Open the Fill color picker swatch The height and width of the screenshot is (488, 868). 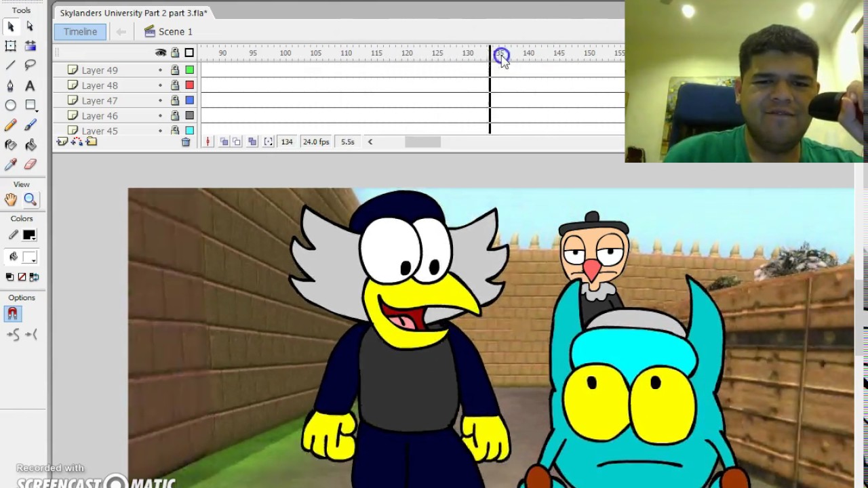[29, 257]
